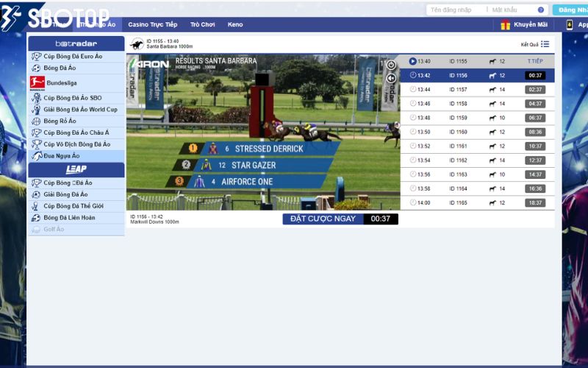Select race ID 1164 at 13:58
The image size is (588, 368).
point(477,188)
